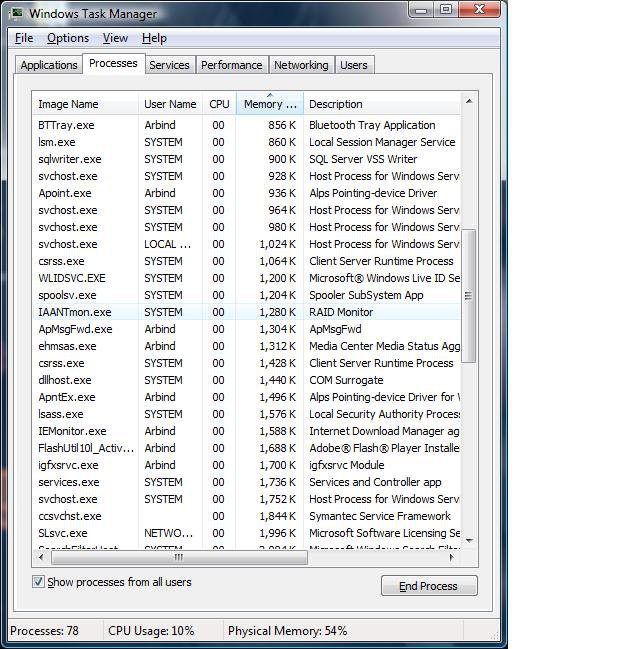This screenshot has width=640, height=649.
Task: Click Bluetooth Tray Application description
Action: (372, 125)
